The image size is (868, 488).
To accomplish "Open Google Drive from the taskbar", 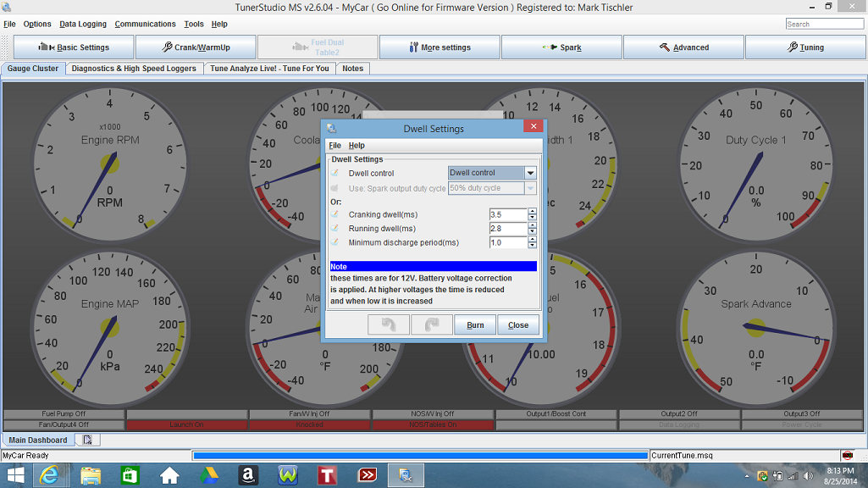I will 208,475.
